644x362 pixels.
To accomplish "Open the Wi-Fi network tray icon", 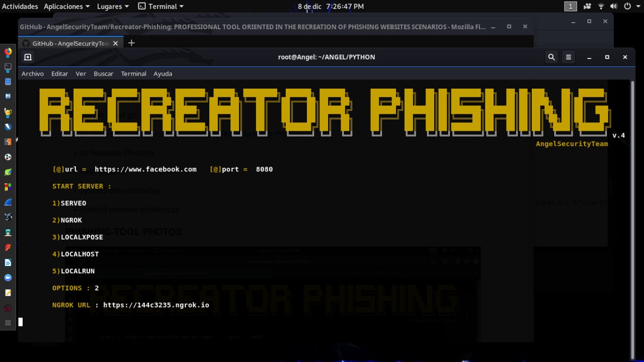I will 601,7.
